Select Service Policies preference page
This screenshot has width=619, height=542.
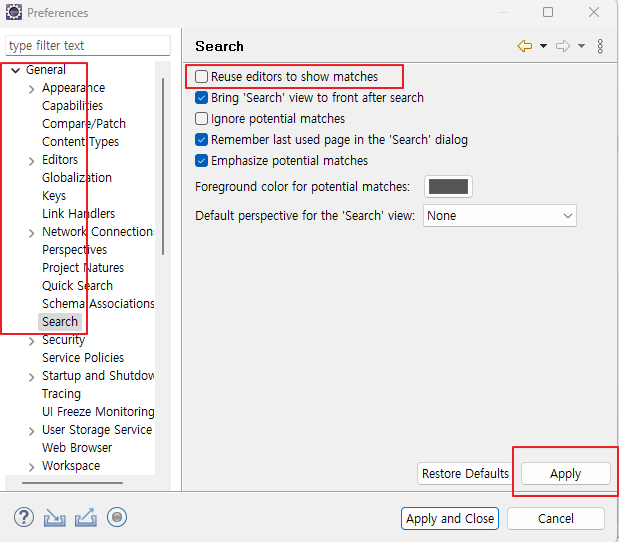pos(83,358)
